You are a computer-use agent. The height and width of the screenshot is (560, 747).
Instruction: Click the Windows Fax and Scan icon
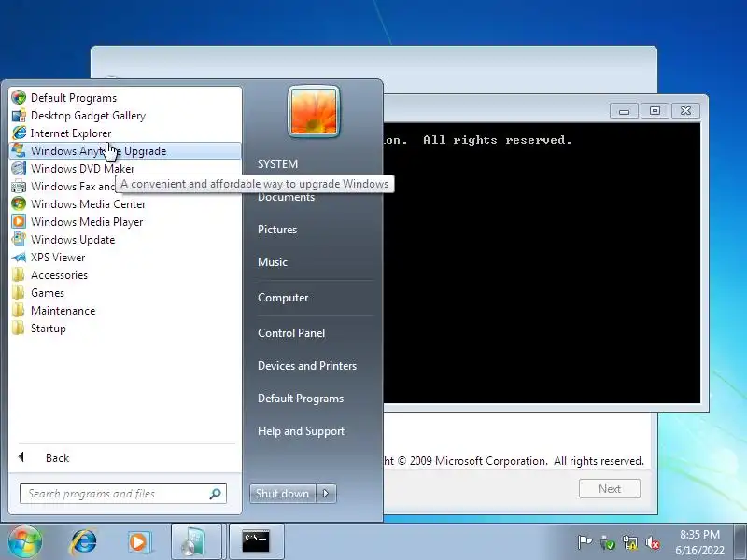pyautogui.click(x=19, y=186)
